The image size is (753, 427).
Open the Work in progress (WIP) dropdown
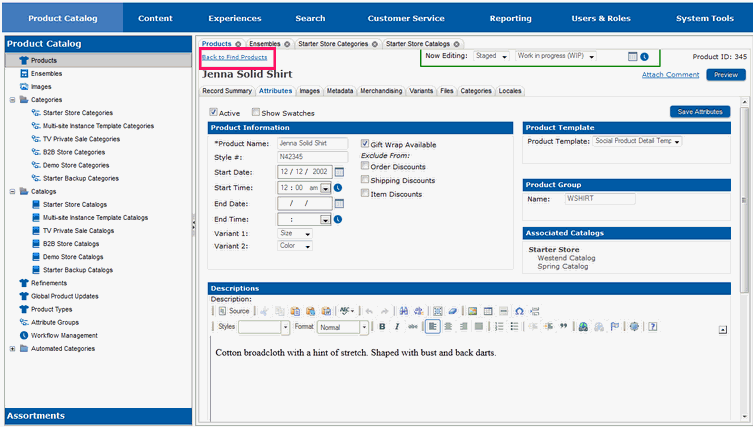pyautogui.click(x=556, y=56)
